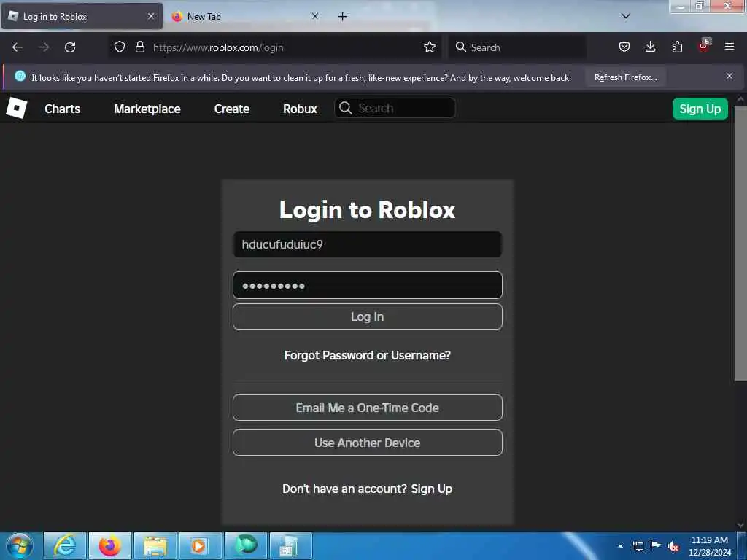This screenshot has width=747, height=560.
Task: Bookmark this page with the star
Action: point(430,47)
